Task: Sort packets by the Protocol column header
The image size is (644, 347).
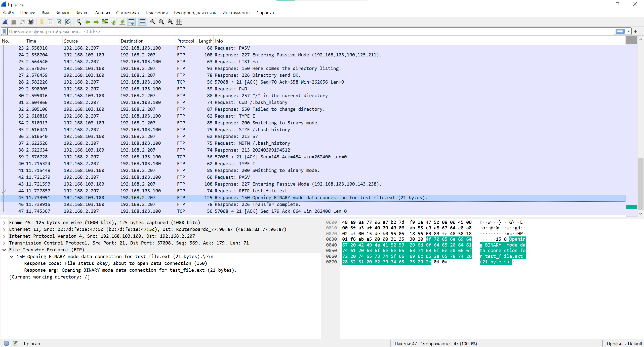Action: pos(185,41)
